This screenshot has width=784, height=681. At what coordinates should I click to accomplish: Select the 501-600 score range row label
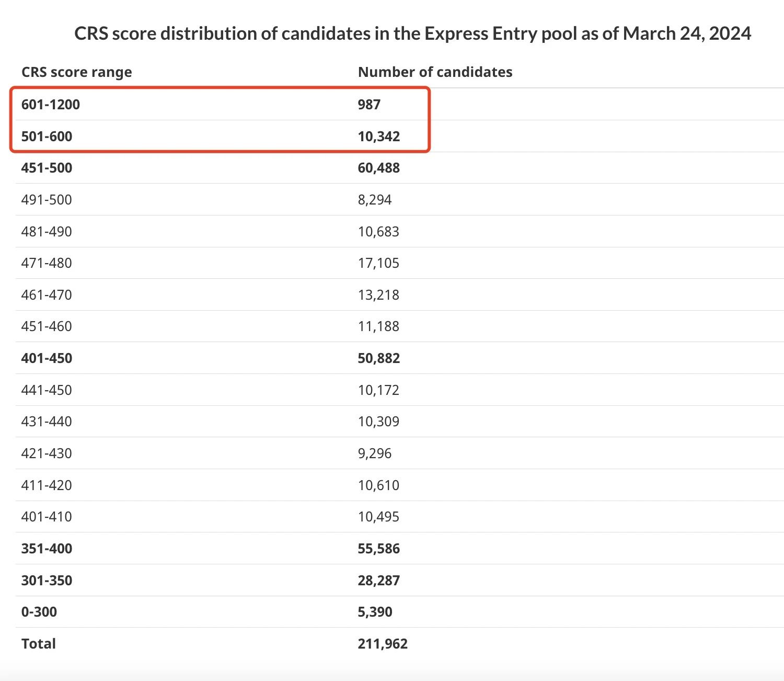[47, 137]
